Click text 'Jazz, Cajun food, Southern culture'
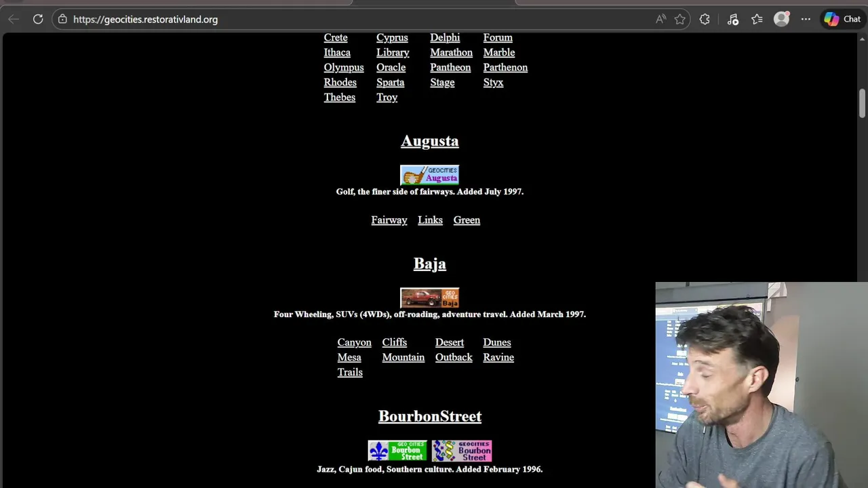The width and height of the screenshot is (868, 488). click(384, 469)
